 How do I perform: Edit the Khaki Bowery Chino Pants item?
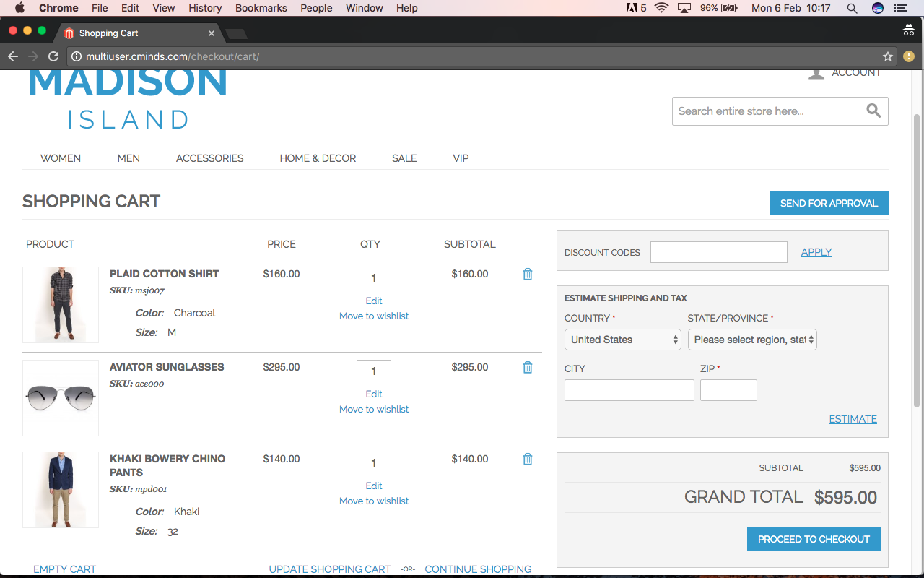(374, 486)
